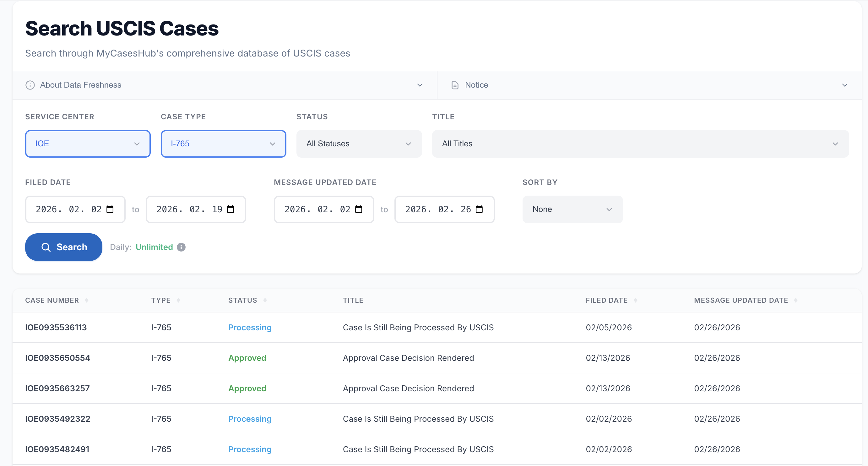Sort table by Status column arrows

[x=265, y=300]
